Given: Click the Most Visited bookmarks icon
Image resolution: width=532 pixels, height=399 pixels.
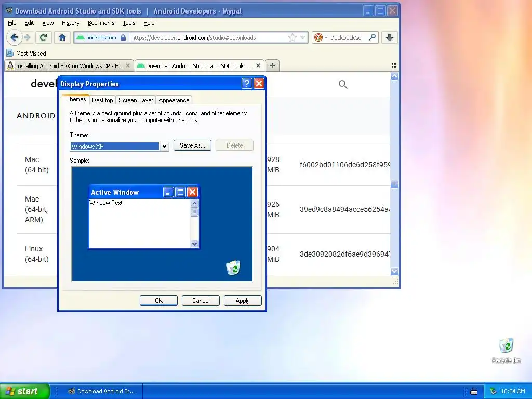Looking at the screenshot, I should tap(10, 54).
